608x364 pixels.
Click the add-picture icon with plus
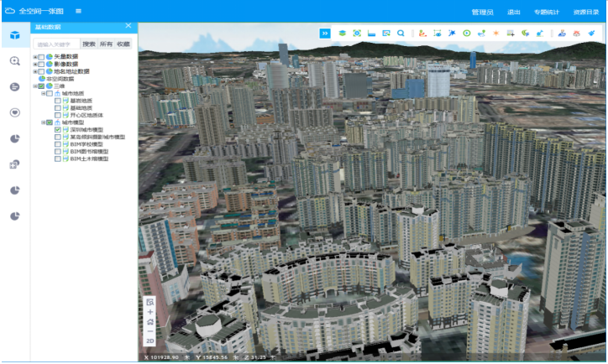tap(511, 34)
